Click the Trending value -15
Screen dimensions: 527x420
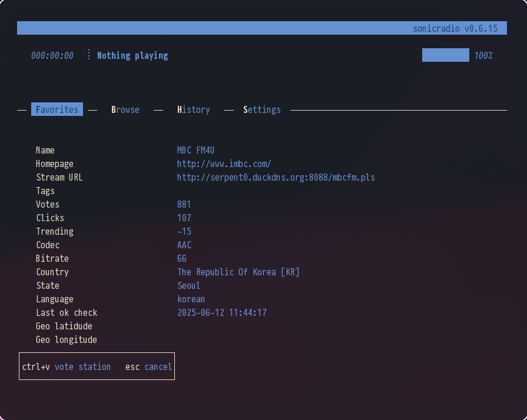click(184, 231)
